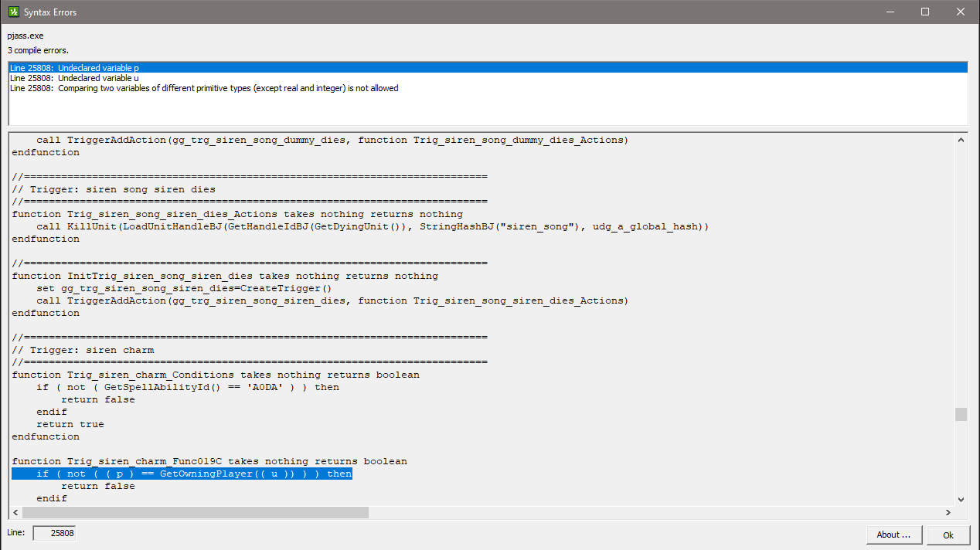Click the 'return true' code line
Screen dimensions: 980x550
tap(70, 424)
